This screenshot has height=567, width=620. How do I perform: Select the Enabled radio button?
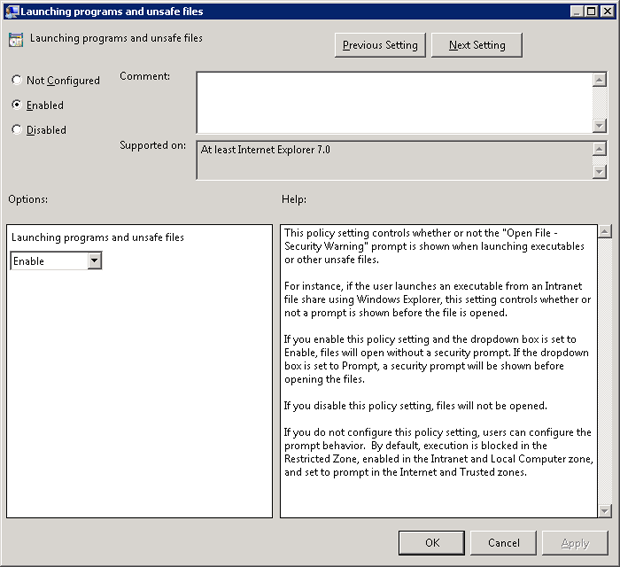(17, 105)
